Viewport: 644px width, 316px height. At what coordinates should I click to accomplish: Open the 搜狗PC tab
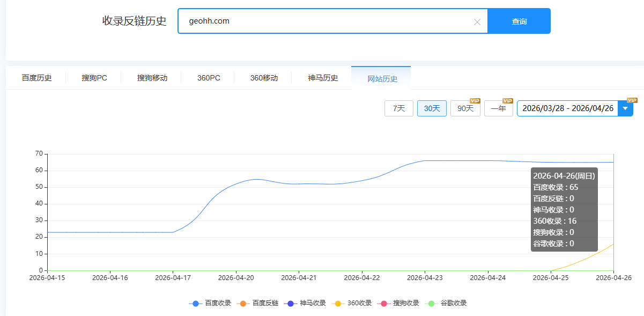click(x=94, y=78)
